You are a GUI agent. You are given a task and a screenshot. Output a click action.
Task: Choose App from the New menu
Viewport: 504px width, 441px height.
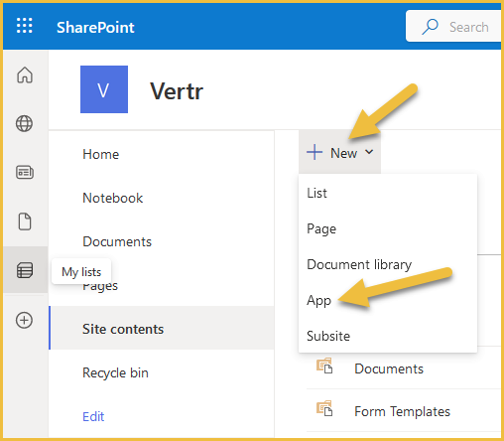[388, 300]
